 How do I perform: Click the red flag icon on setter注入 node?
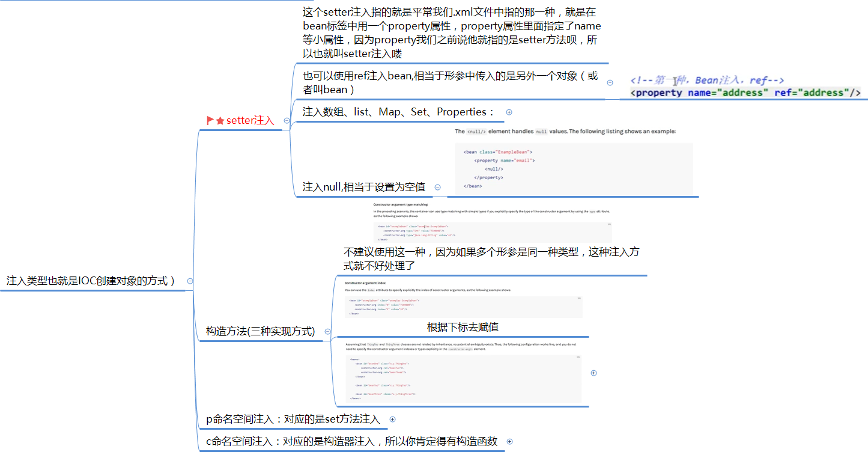208,120
